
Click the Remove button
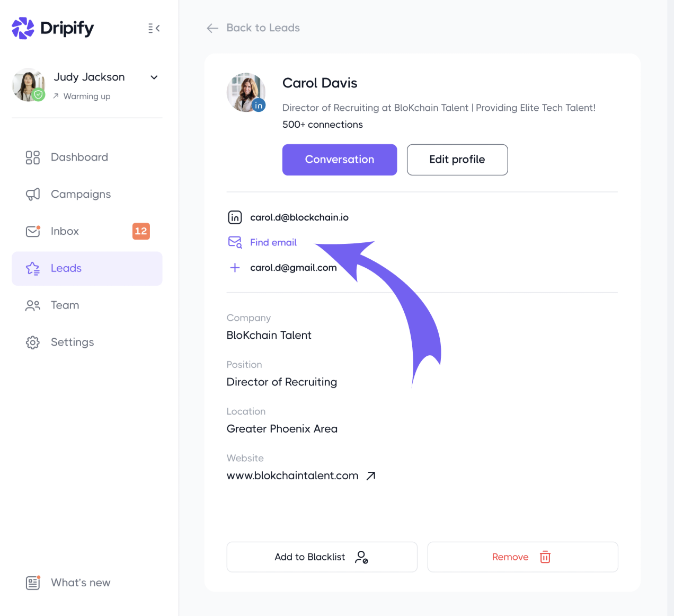(x=522, y=557)
